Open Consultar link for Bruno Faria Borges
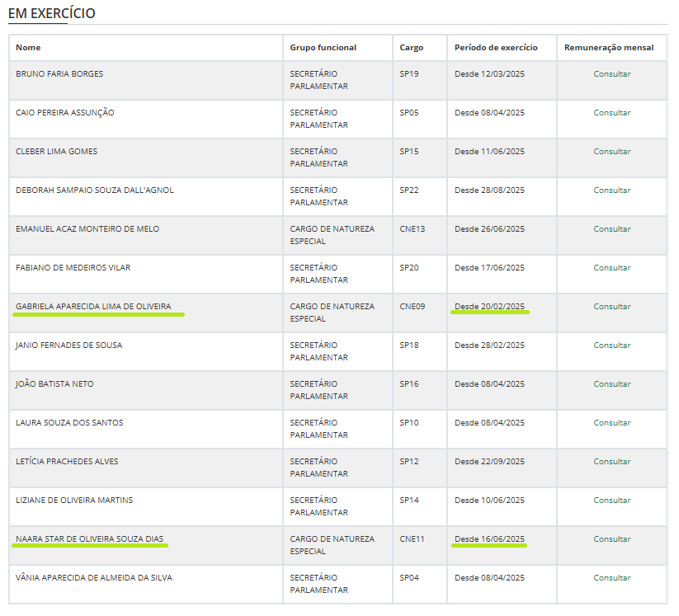Image resolution: width=679 pixels, height=616 pixels. 611,74
